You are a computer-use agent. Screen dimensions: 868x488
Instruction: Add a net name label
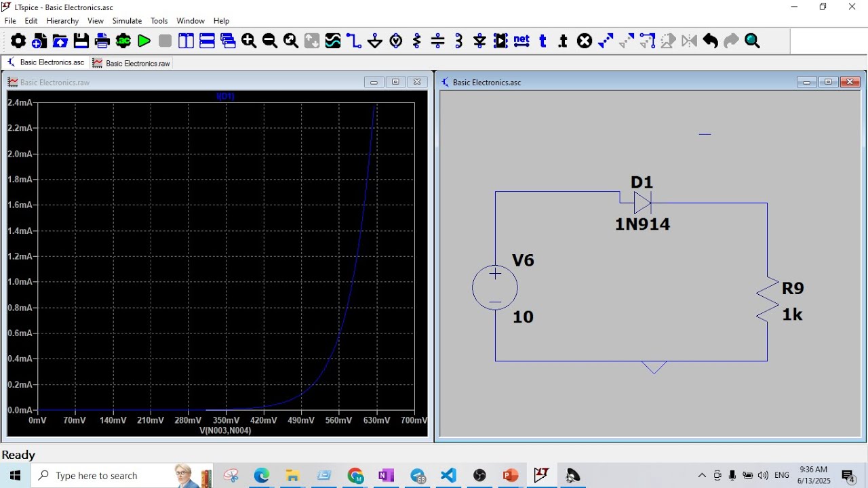521,41
